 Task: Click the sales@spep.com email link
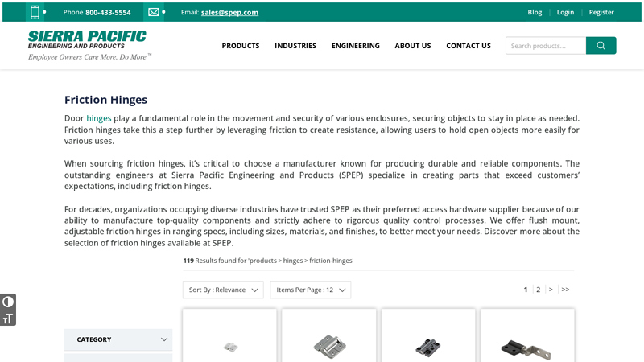(x=229, y=13)
